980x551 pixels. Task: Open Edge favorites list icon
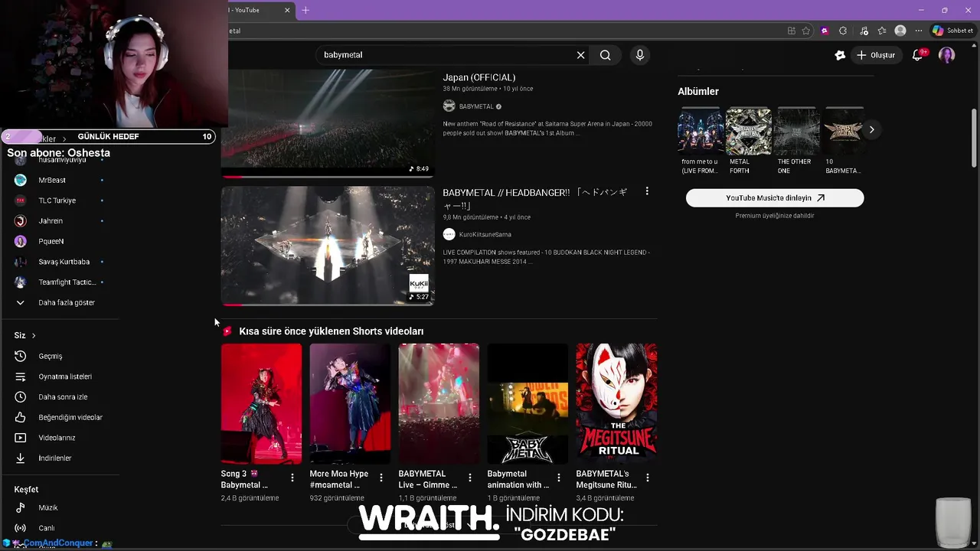point(882,31)
